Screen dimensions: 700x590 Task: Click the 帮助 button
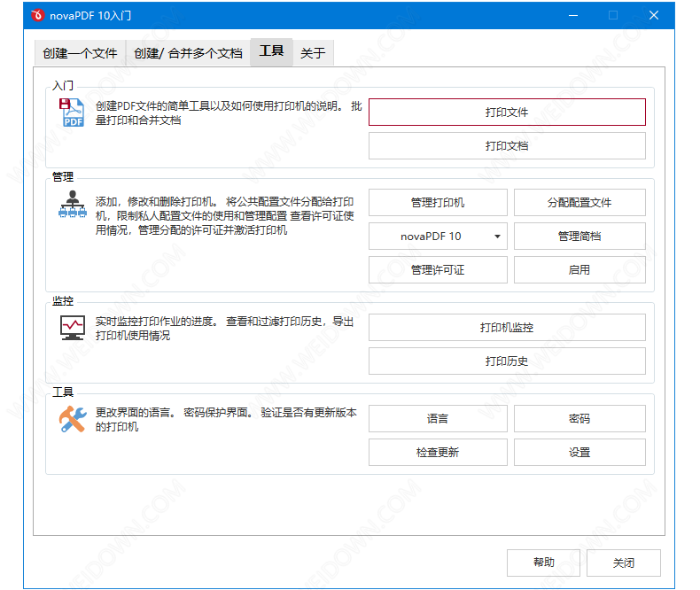[543, 563]
